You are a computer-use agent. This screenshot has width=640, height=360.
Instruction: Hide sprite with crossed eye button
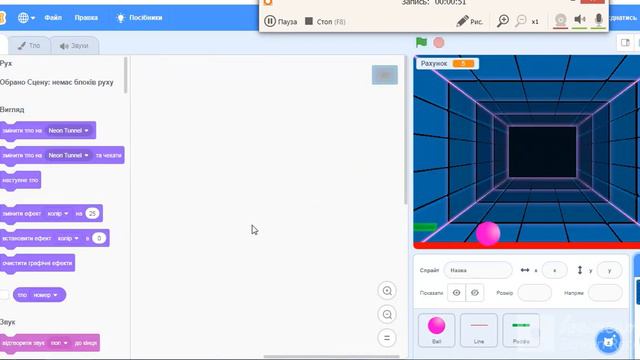pos(475,293)
